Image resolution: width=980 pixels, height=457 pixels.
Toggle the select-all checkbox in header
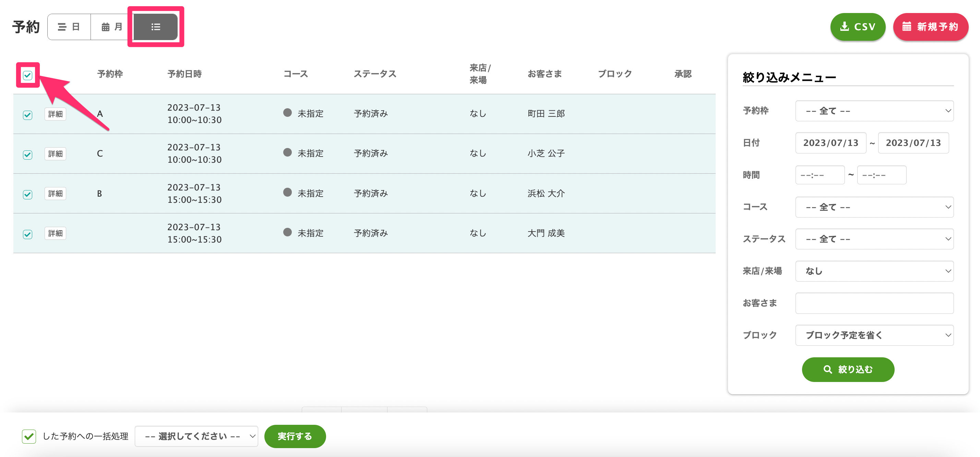tap(27, 75)
